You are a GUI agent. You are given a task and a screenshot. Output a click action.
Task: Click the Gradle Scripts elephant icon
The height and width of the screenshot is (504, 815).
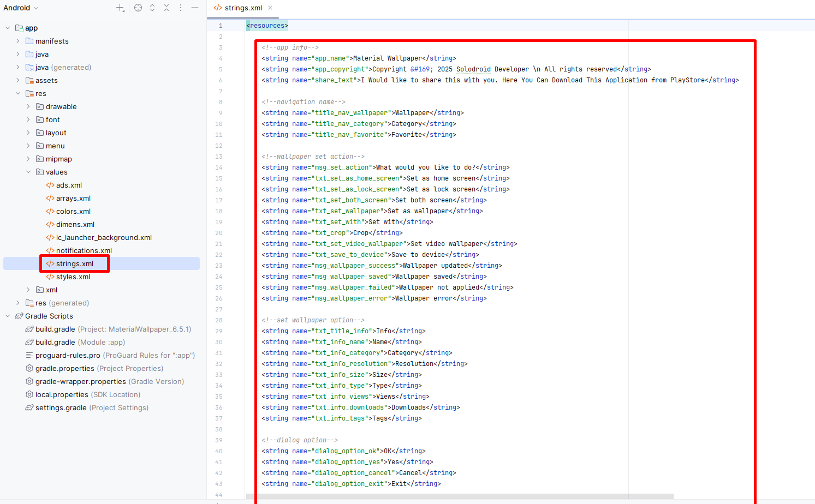click(x=19, y=316)
